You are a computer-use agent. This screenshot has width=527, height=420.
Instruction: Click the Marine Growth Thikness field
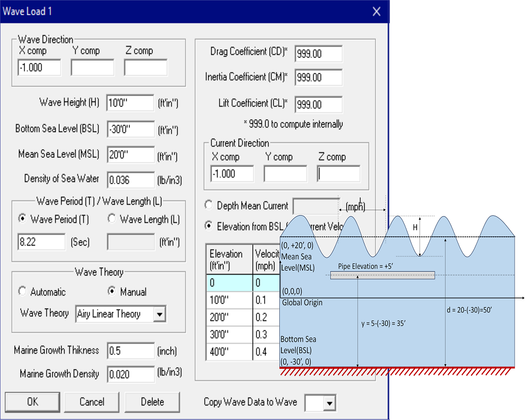[130, 351]
